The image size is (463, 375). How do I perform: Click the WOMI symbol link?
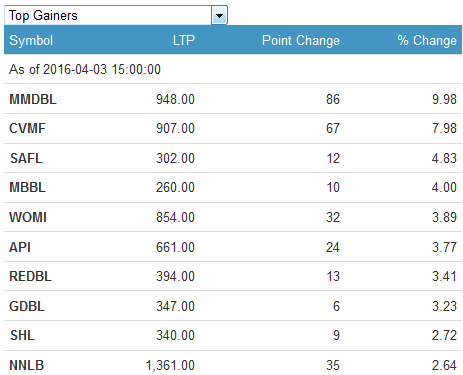28,217
